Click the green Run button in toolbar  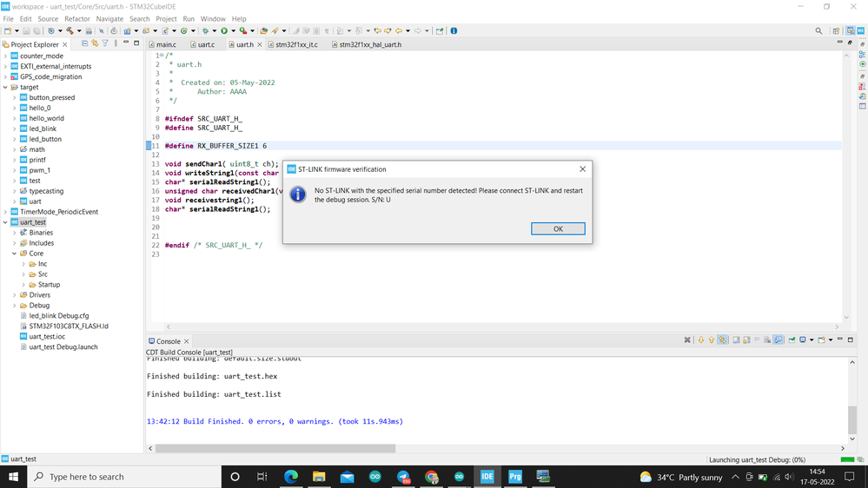pyautogui.click(x=223, y=31)
